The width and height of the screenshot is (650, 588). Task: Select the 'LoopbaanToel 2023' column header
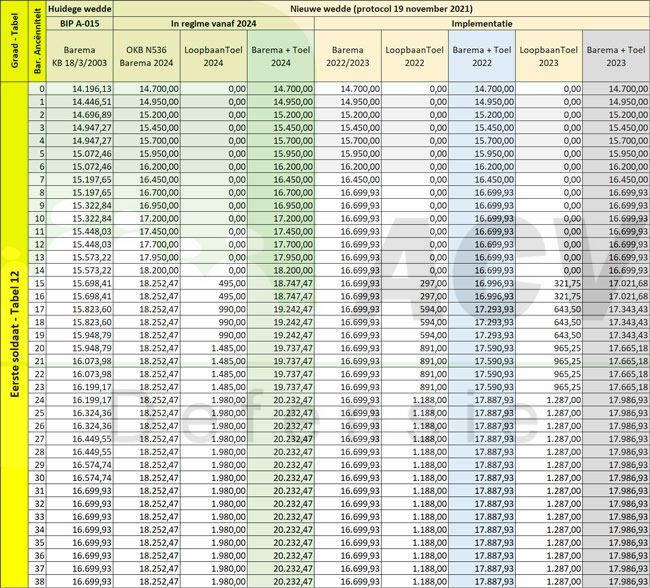click(549, 56)
